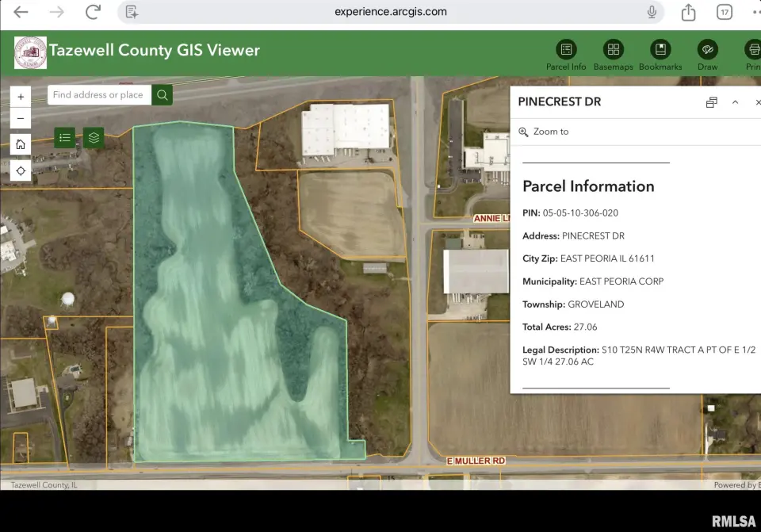Reload the page in the browser
761x532 pixels.
pos(93,12)
